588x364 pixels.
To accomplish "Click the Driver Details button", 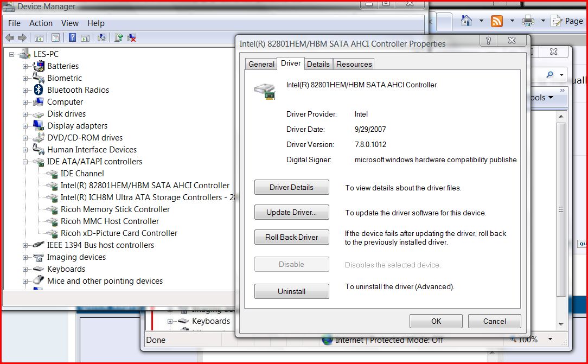I will 291,187.
